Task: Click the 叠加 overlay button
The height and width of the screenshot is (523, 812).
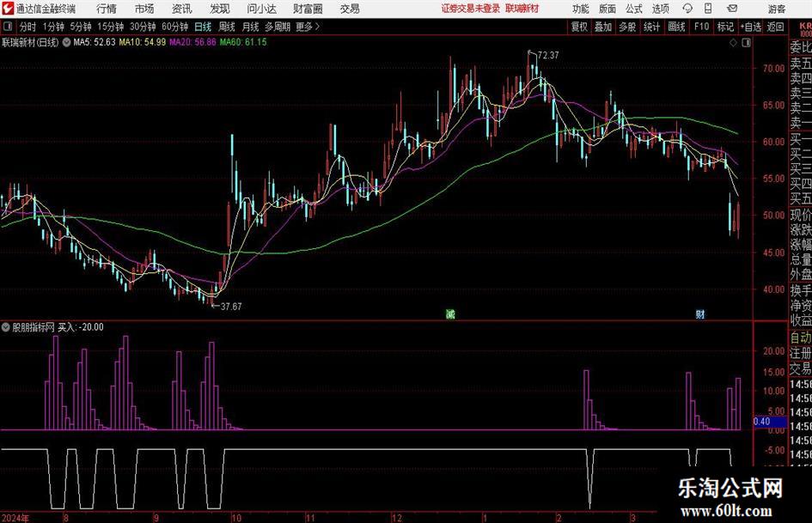Action: pyautogui.click(x=603, y=27)
